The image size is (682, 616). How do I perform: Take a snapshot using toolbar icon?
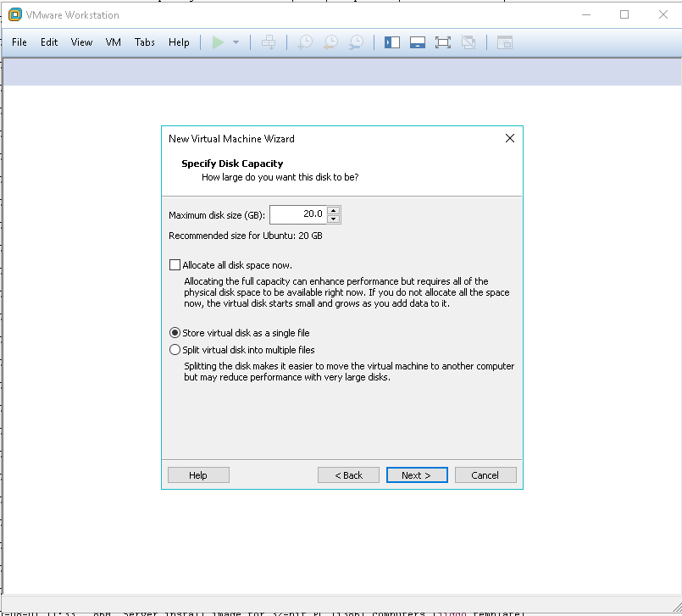click(x=305, y=42)
